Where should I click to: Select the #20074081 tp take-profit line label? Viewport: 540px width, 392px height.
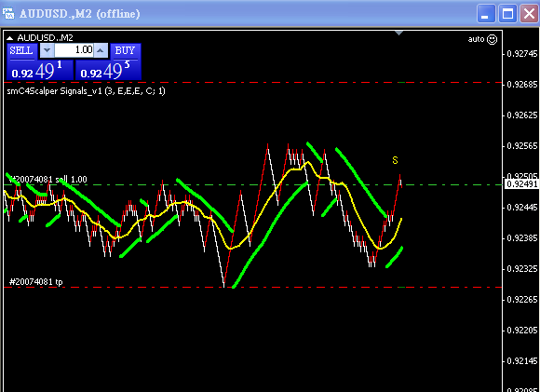click(36, 282)
